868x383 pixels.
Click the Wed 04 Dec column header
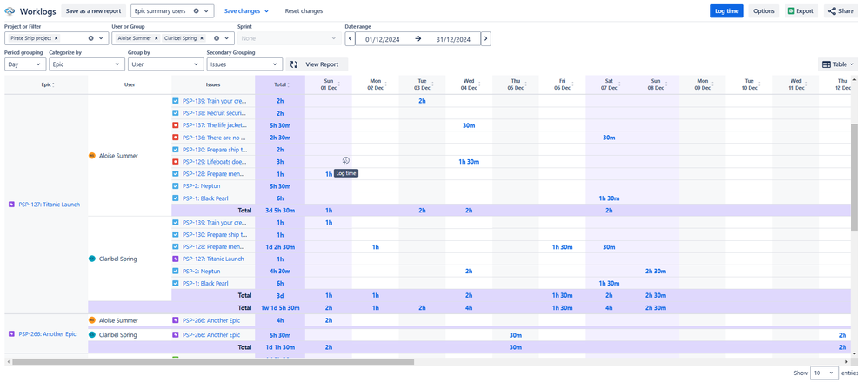click(x=468, y=84)
